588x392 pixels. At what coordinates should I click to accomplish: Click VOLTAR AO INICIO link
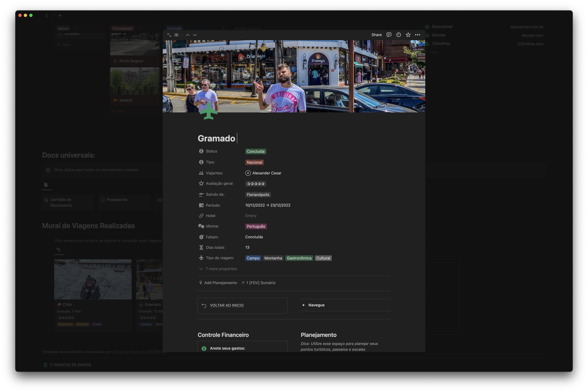[x=227, y=306]
